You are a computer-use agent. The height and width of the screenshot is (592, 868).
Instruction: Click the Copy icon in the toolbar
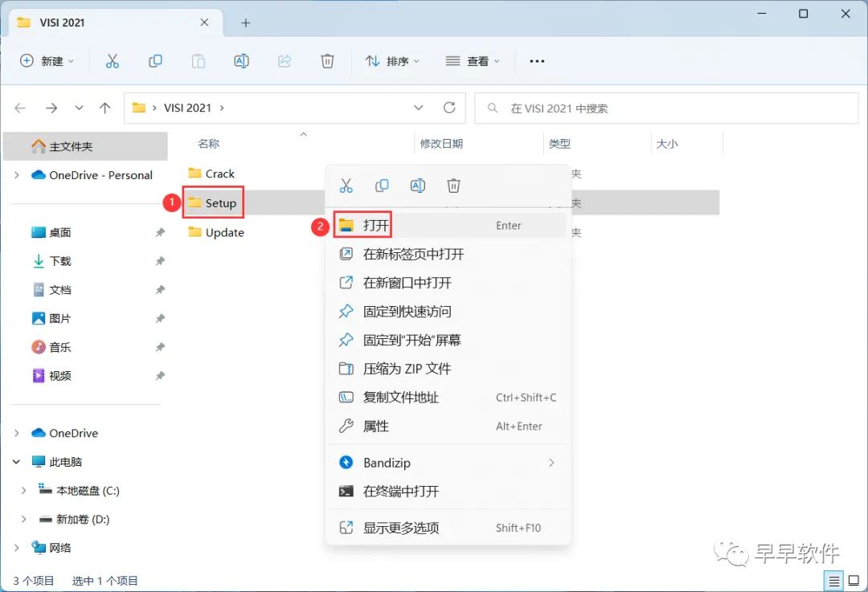pyautogui.click(x=156, y=61)
